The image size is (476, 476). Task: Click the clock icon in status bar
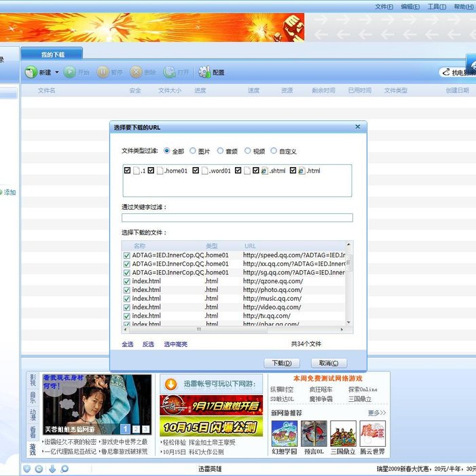(39, 469)
